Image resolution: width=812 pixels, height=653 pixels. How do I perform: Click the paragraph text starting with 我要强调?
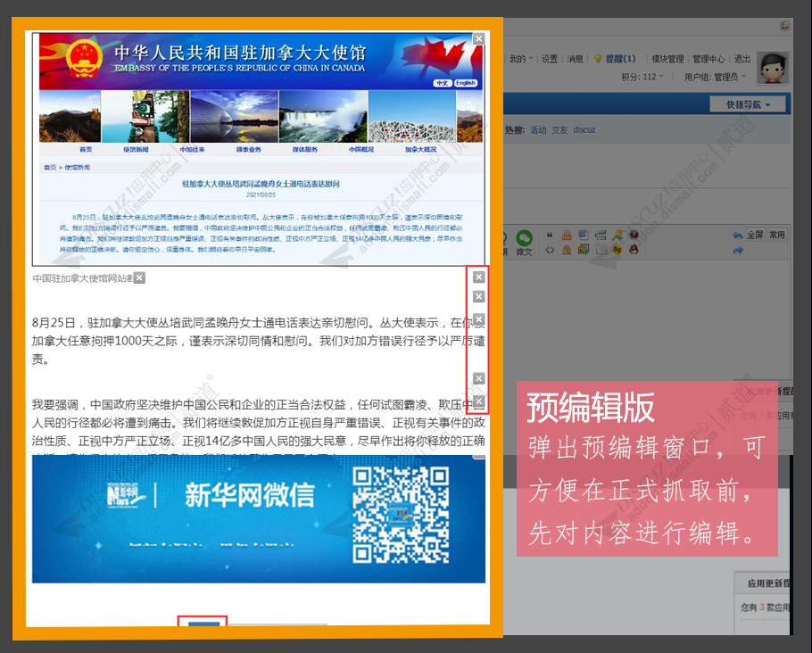click(259, 423)
